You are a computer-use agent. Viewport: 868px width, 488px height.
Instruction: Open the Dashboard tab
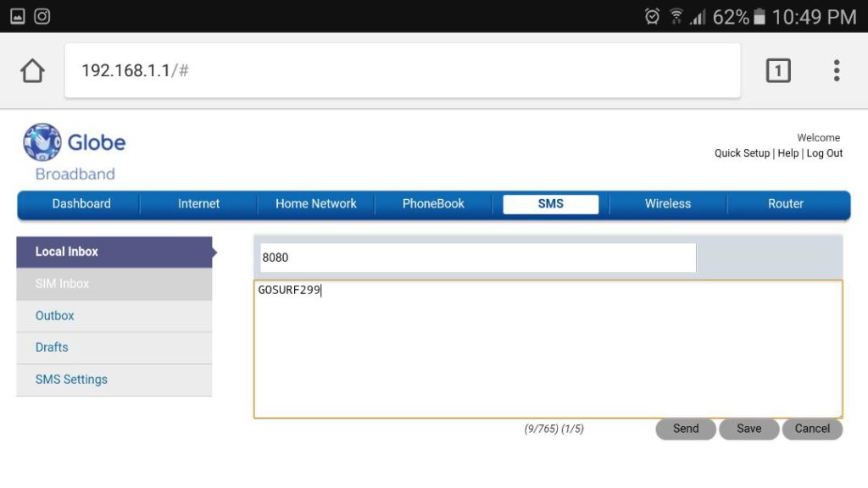(x=81, y=203)
